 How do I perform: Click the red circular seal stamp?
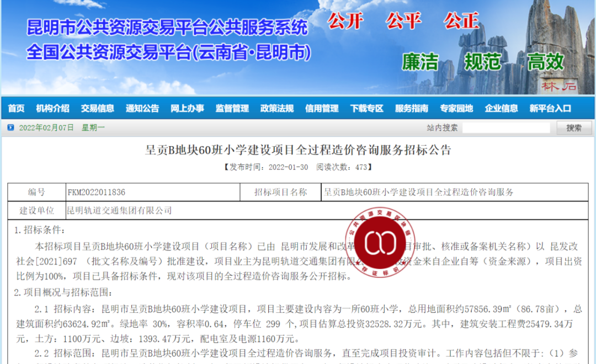380,243
